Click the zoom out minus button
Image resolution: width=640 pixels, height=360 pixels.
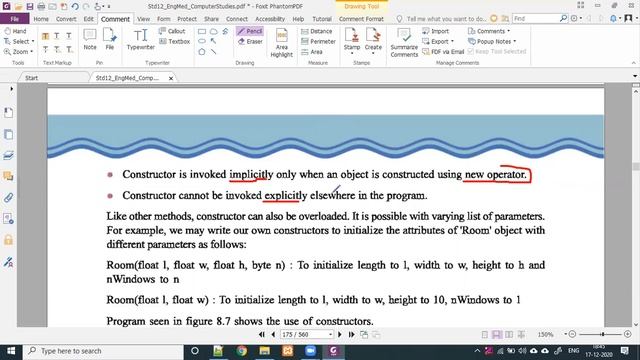[572, 334]
